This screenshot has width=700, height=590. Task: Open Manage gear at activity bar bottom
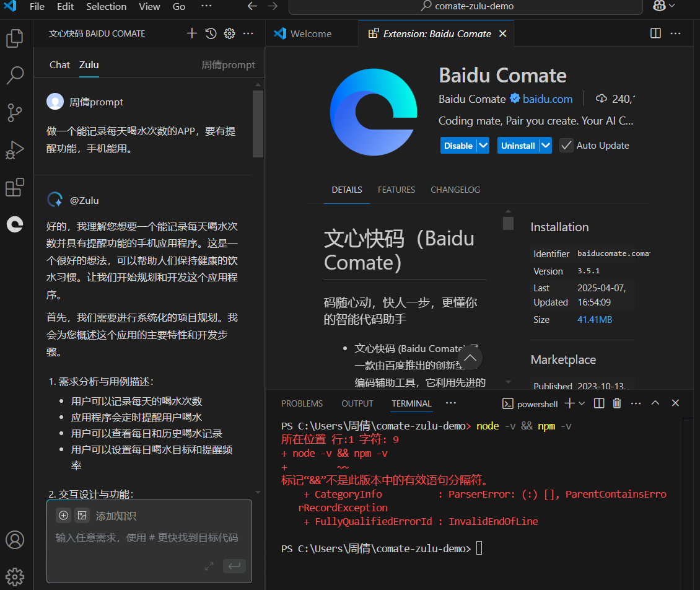coord(15,576)
